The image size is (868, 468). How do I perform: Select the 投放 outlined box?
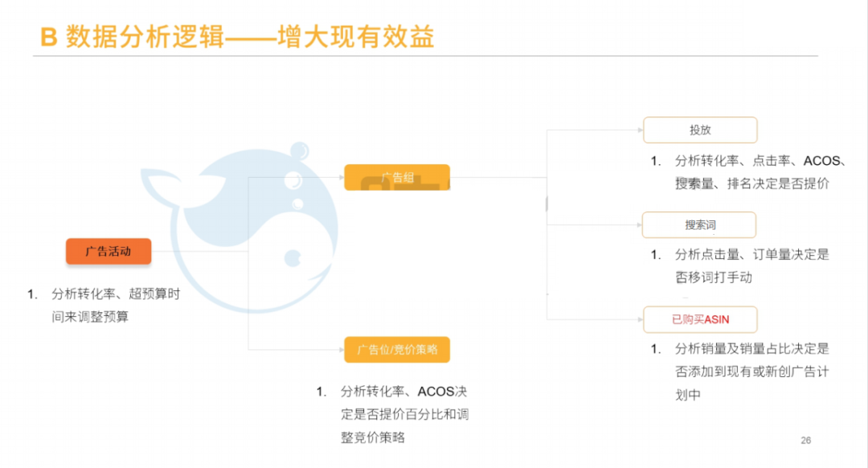699,129
